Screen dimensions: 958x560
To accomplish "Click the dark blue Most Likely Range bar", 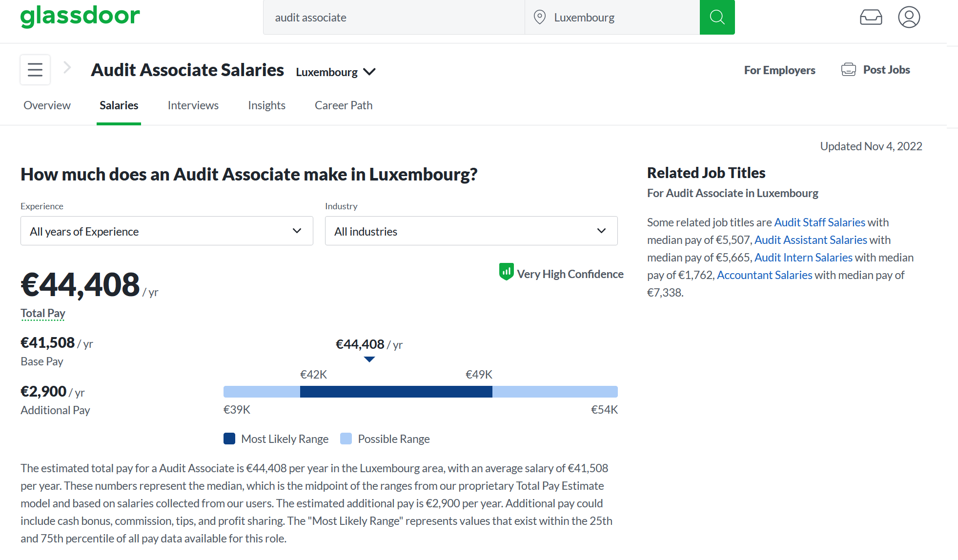I will point(396,392).
